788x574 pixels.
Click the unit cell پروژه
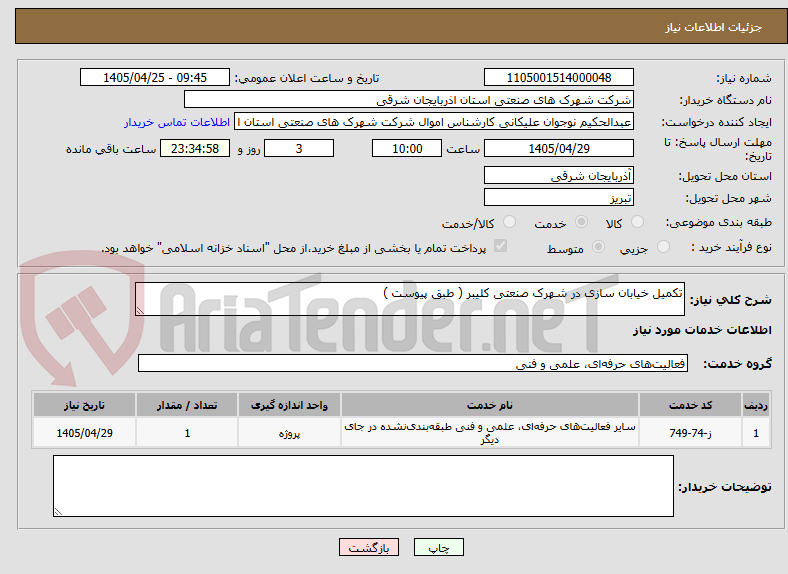[x=289, y=433]
